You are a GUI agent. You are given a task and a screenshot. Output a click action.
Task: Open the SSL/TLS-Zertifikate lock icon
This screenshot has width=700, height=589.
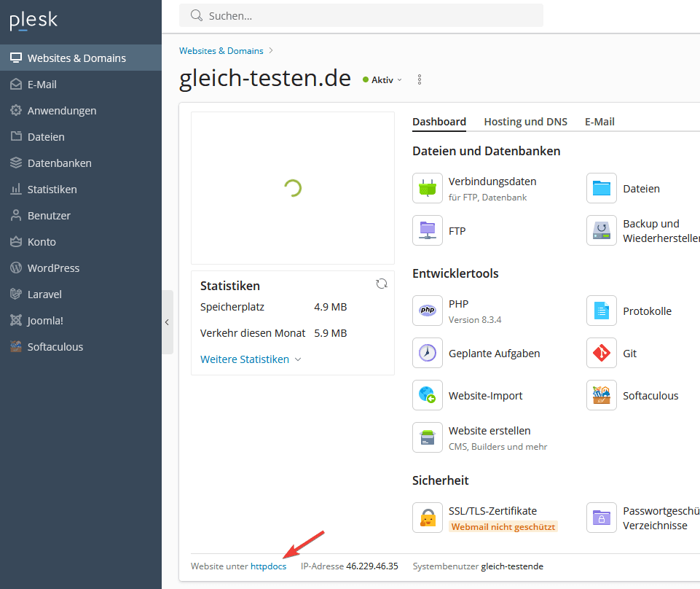pos(427,518)
